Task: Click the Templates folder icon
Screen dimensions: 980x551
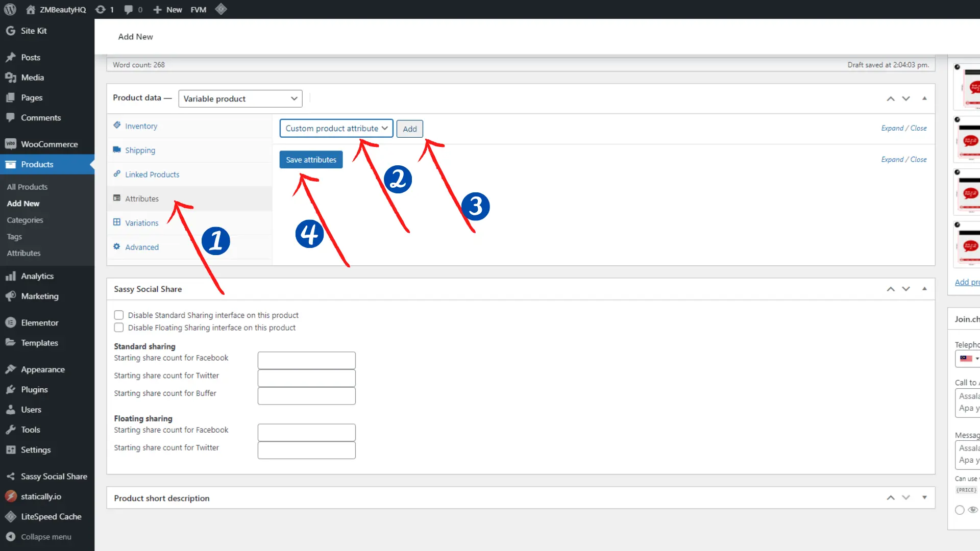Action: (11, 342)
